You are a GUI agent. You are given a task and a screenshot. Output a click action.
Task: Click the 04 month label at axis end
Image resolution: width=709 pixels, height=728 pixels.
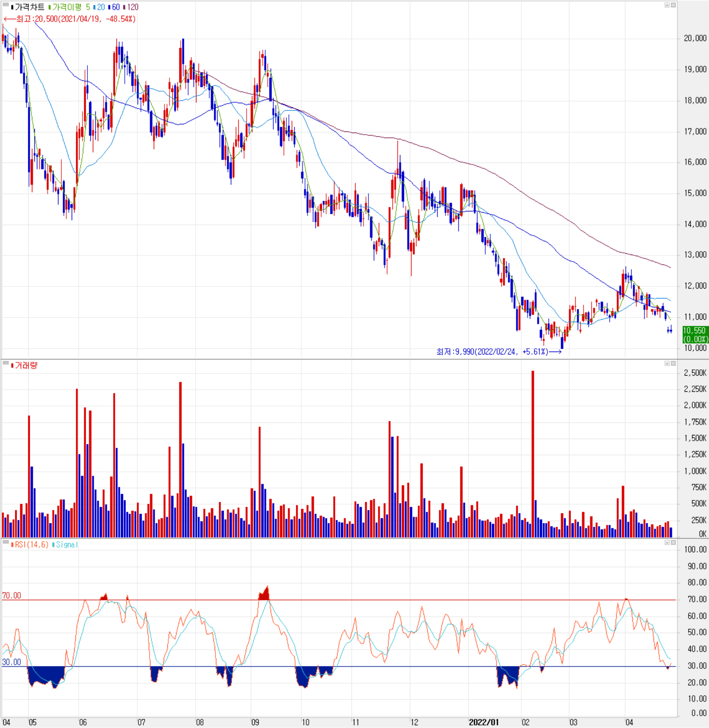[629, 722]
